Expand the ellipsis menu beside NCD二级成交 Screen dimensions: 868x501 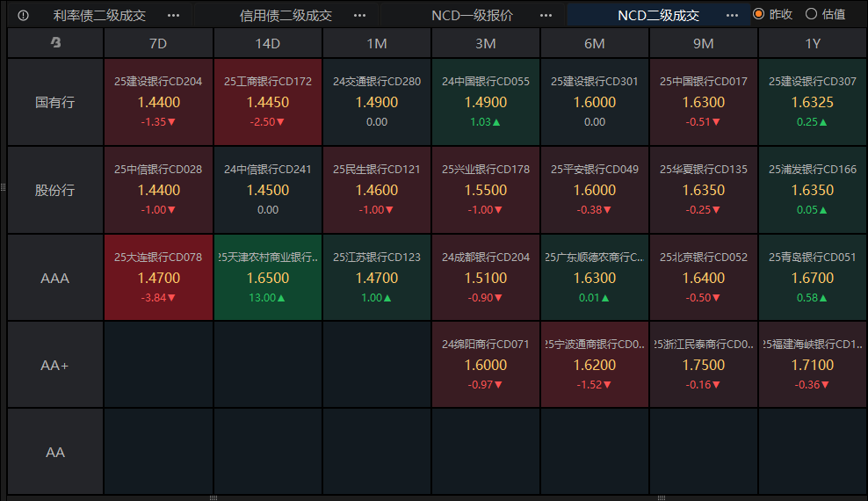click(x=732, y=15)
